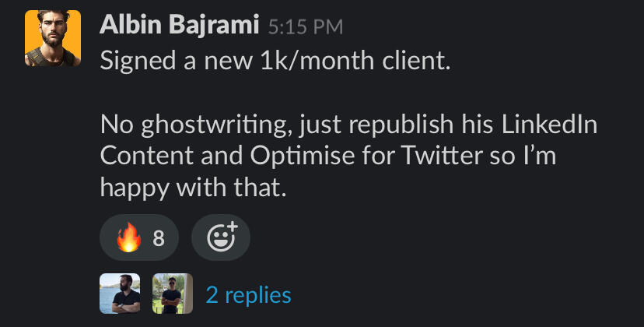644x327 pixels.
Task: Click the word "Content" in message
Action: click(145, 155)
